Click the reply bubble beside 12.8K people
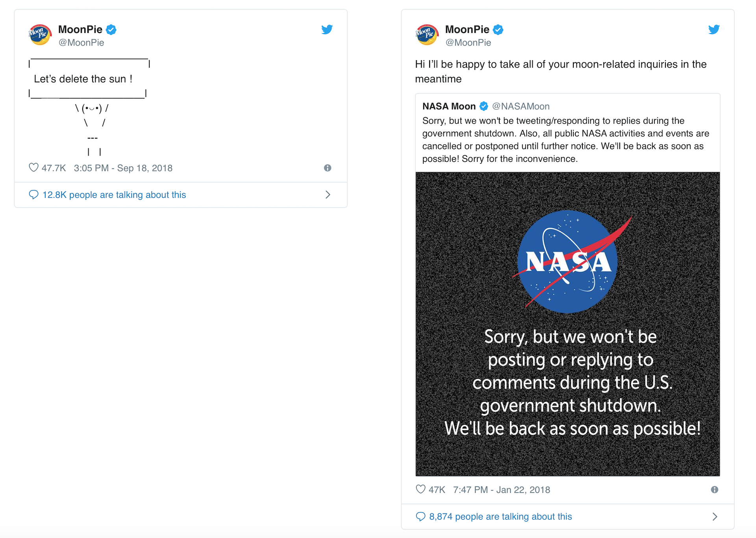Image resolution: width=756 pixels, height=538 pixels. pos(34,195)
